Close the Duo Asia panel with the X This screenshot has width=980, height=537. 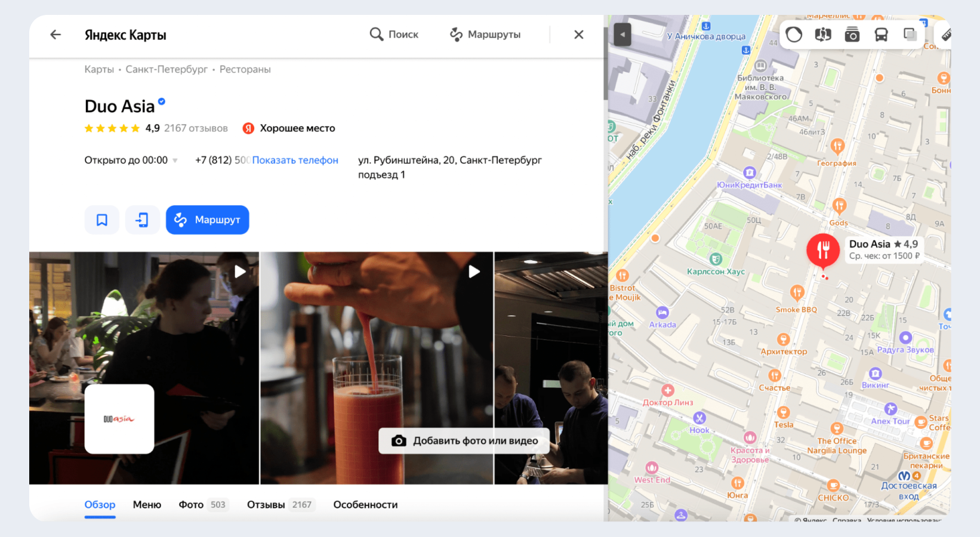click(578, 35)
